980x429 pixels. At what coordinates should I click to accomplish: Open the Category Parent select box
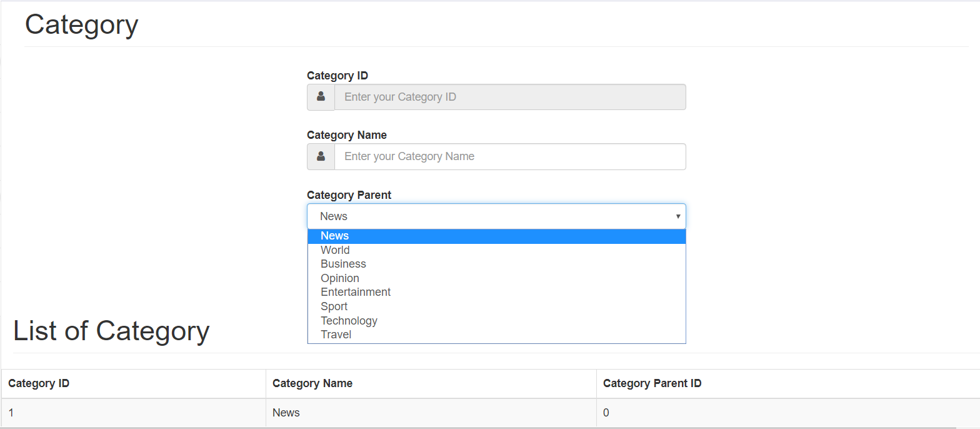click(496, 216)
